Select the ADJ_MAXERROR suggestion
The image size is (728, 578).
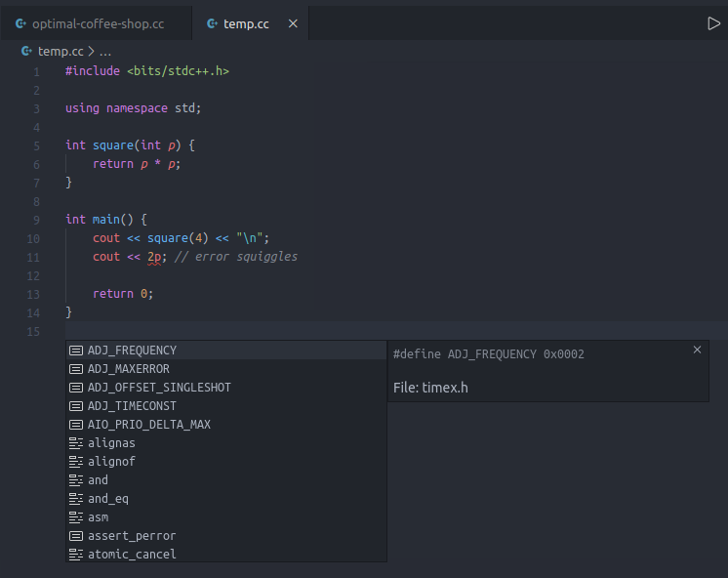click(x=226, y=368)
